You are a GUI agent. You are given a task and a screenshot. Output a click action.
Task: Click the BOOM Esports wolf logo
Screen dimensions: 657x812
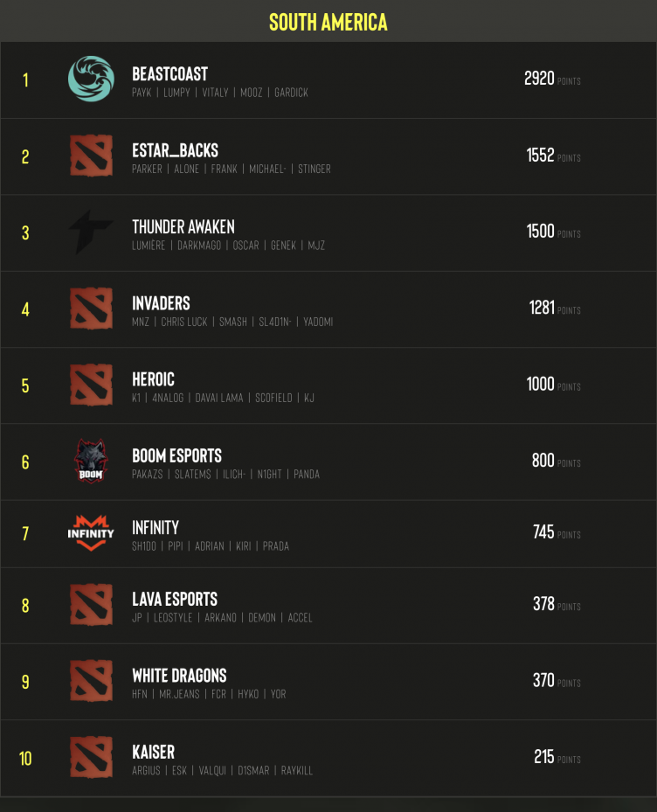[91, 462]
